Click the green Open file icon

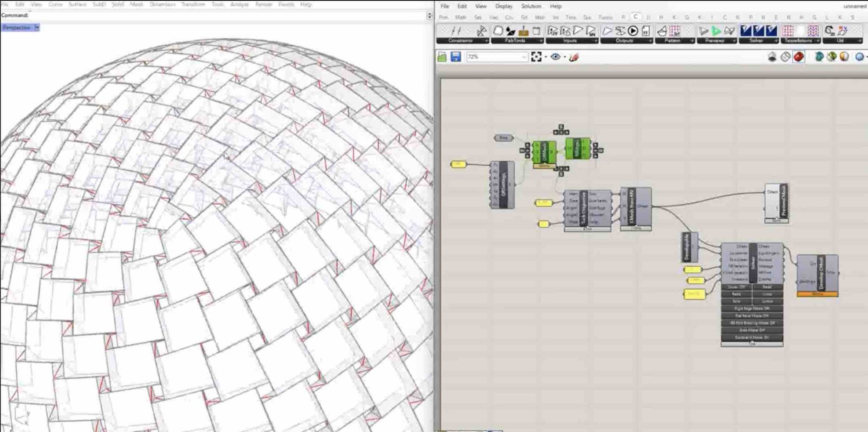pyautogui.click(x=442, y=57)
